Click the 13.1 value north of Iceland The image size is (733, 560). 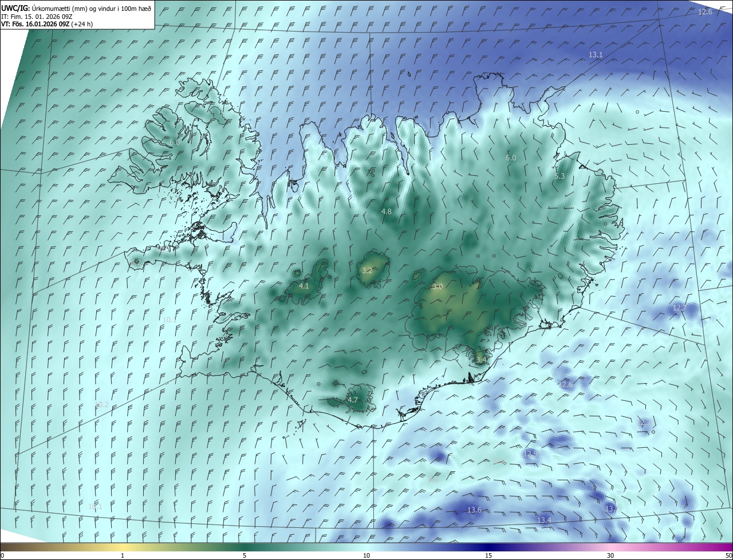596,54
